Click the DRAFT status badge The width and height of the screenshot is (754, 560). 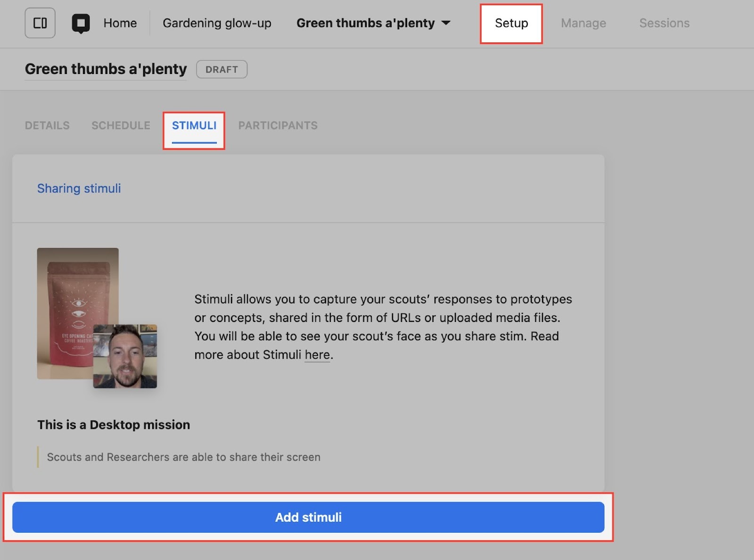point(221,69)
